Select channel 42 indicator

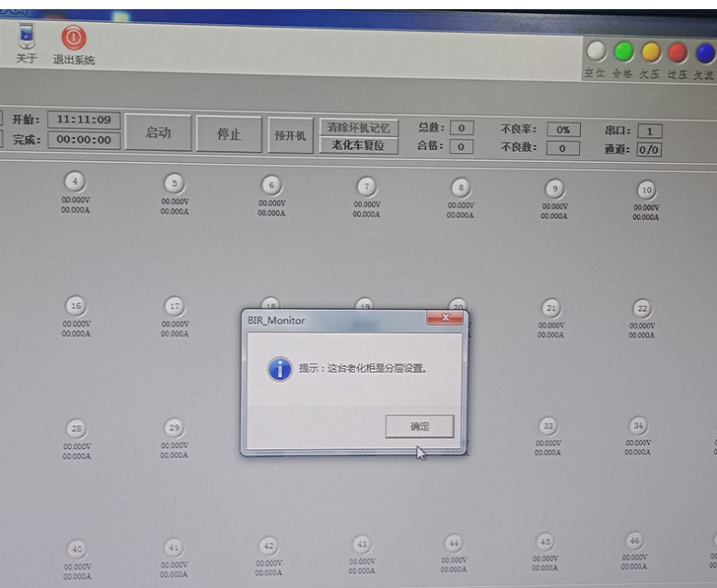coord(269,546)
